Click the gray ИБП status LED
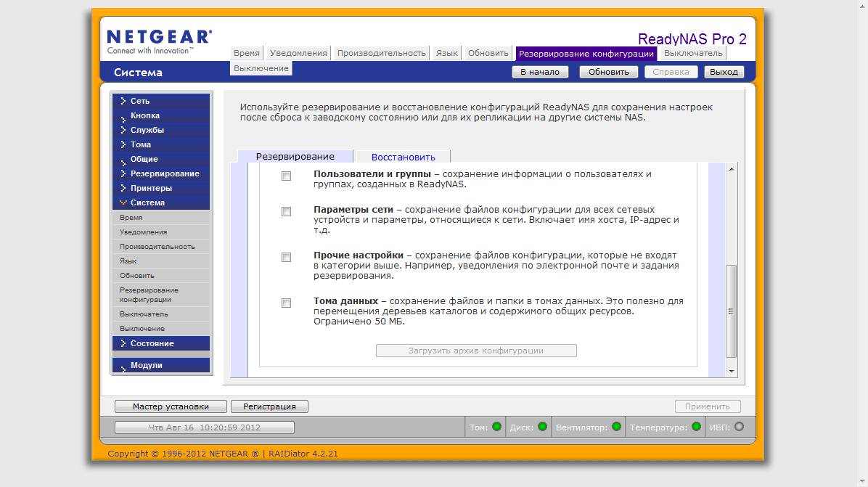868x487 pixels. [x=739, y=427]
